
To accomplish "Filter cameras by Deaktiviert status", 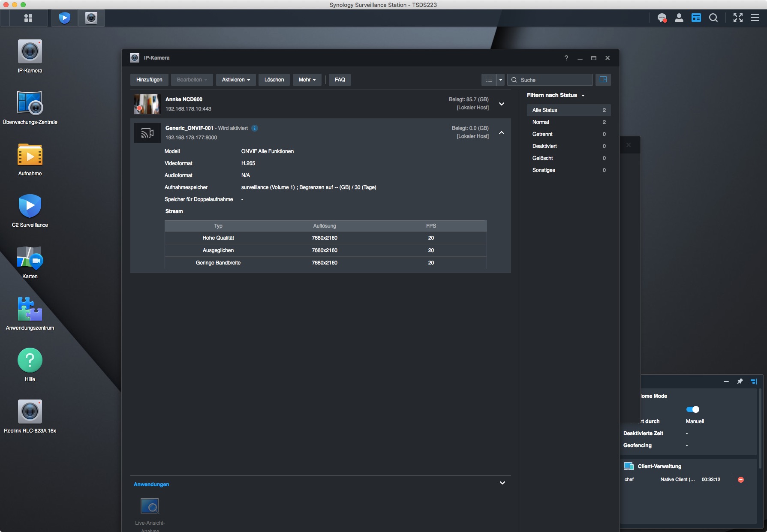I will point(568,146).
